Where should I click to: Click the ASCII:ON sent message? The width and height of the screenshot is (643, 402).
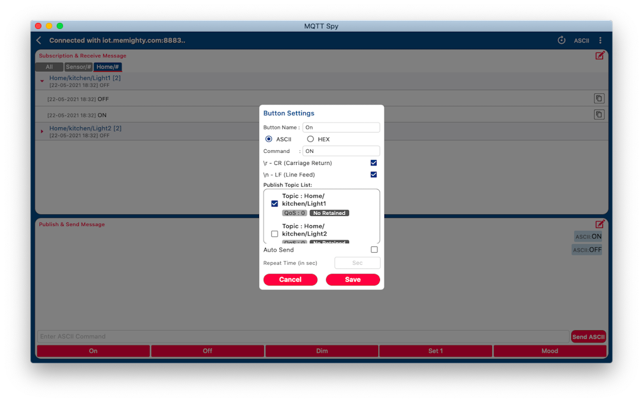tap(588, 236)
